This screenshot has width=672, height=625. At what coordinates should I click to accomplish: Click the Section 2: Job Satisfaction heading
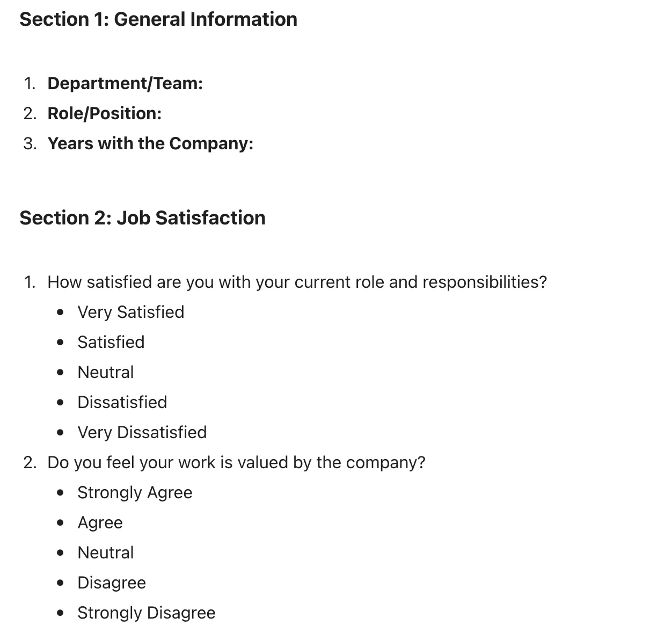coord(143,218)
